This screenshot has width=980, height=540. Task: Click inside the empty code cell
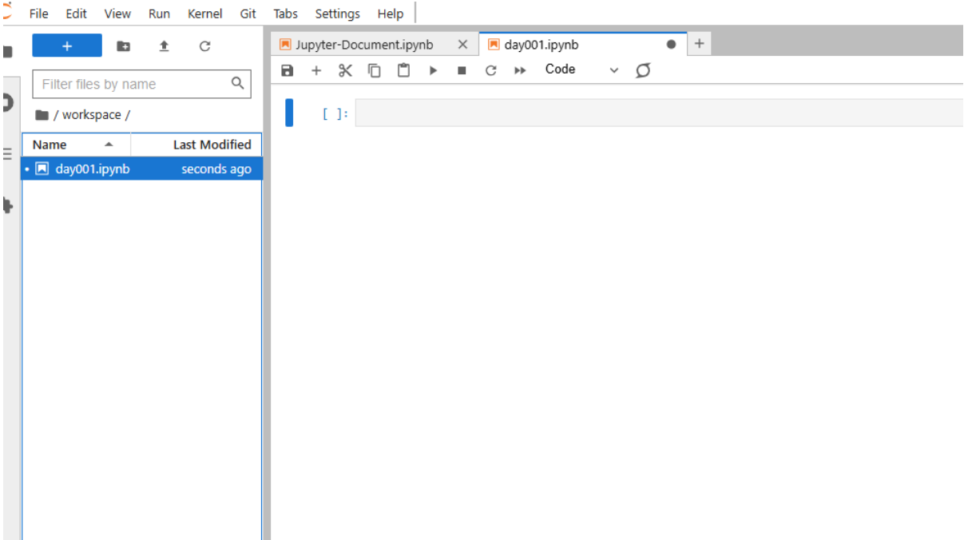(659, 113)
